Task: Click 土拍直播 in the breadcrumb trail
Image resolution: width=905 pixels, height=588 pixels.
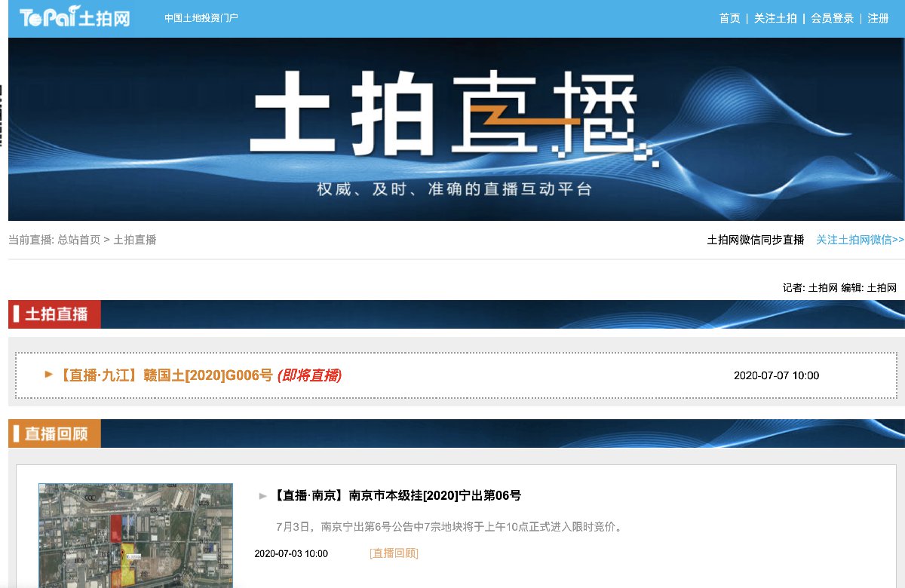Action: [135, 240]
